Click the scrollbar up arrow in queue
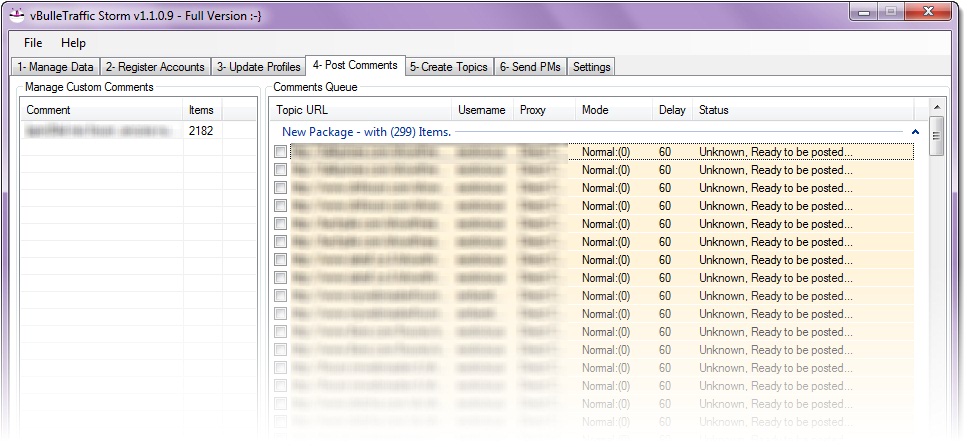 [x=937, y=107]
